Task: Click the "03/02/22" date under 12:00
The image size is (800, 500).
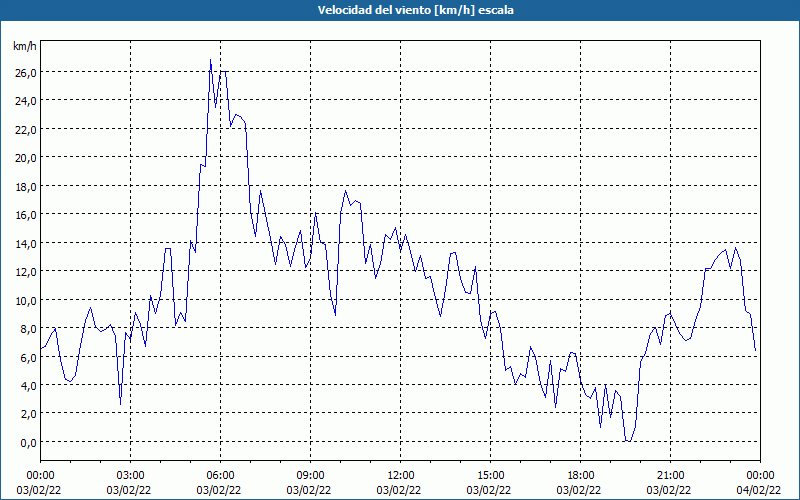Action: tap(399, 490)
